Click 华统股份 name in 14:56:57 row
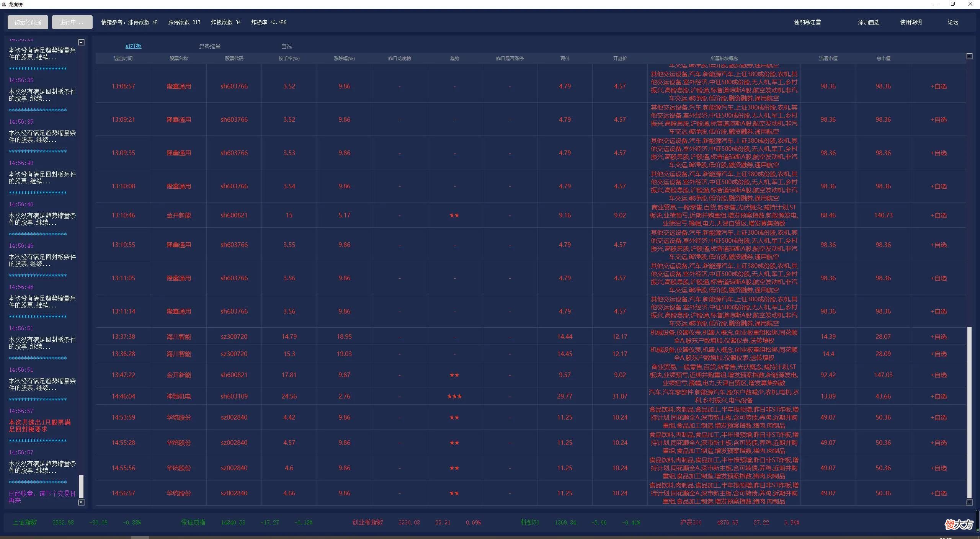This screenshot has height=539, width=980. (179, 493)
